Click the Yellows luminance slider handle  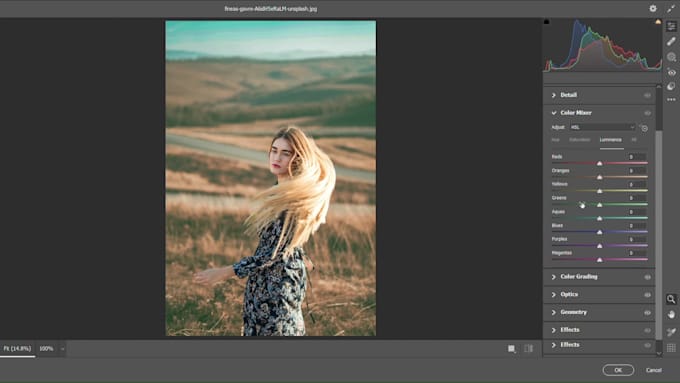coord(599,191)
